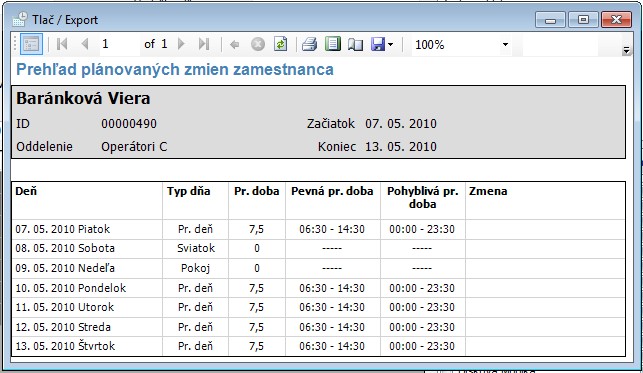Viewport: 643px width, 373px height.
Task: Go to the next page
Action: pos(181,44)
